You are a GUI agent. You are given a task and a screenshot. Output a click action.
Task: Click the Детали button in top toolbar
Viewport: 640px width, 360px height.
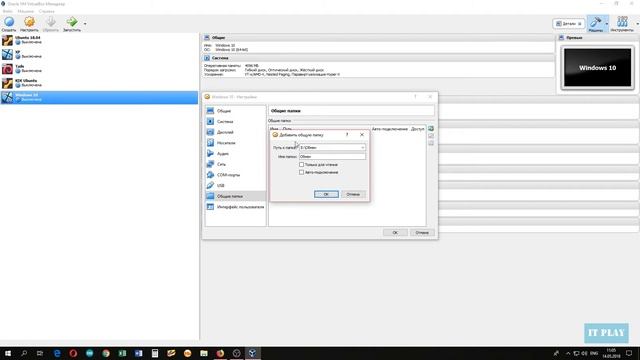[x=569, y=24]
